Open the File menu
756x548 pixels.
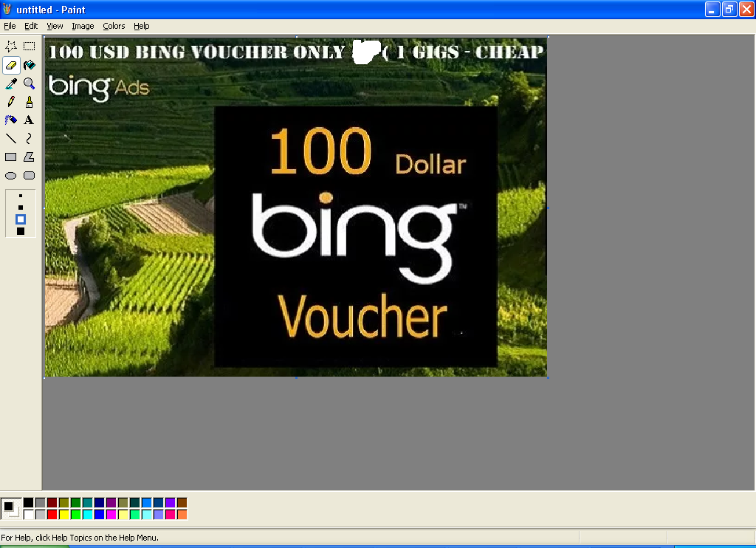pyautogui.click(x=10, y=26)
